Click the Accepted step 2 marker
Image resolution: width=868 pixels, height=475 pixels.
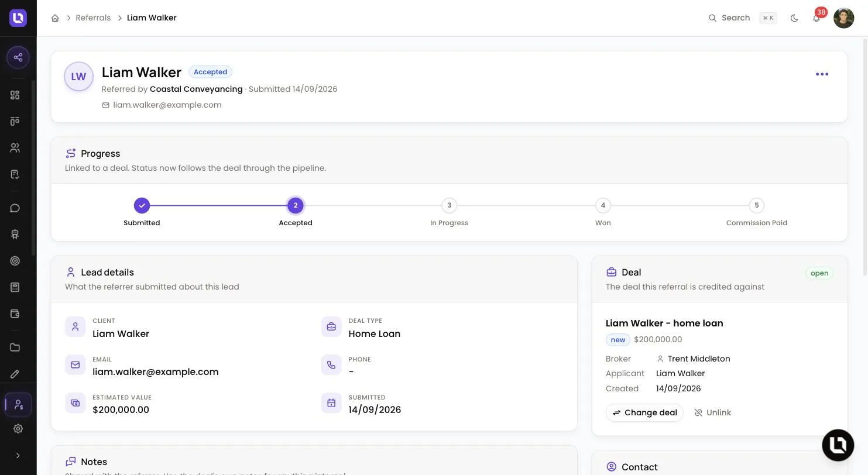tap(296, 205)
